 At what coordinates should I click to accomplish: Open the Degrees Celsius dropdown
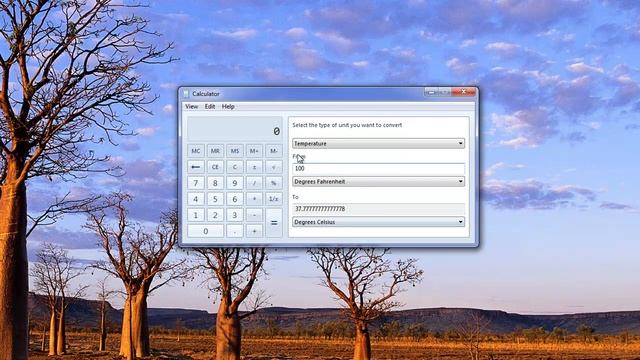(x=378, y=222)
